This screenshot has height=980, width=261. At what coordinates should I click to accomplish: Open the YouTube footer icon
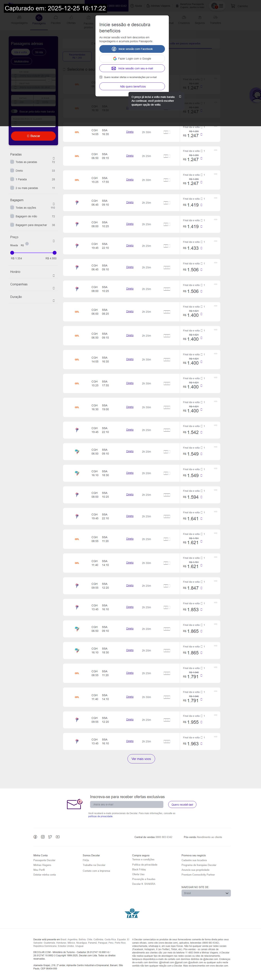point(57,837)
